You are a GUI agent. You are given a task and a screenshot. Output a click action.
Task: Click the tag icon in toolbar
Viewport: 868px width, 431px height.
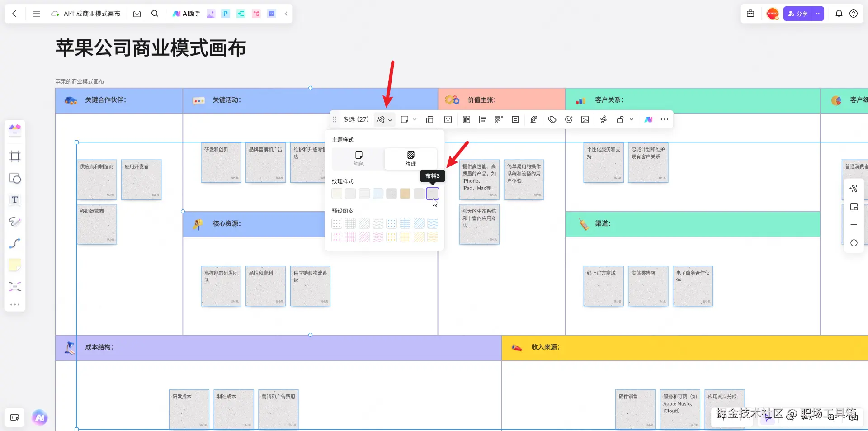(552, 119)
